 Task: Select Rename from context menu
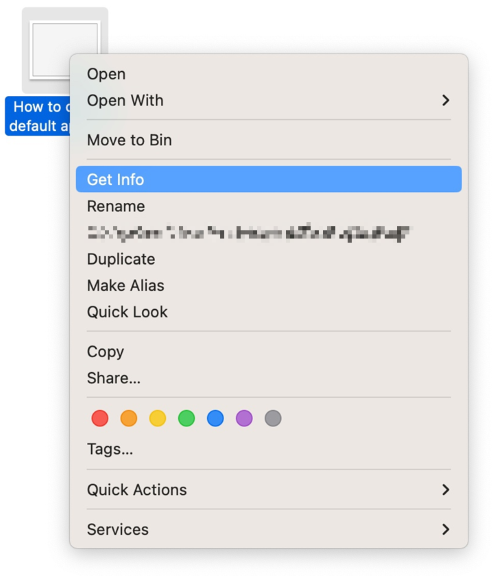269,206
